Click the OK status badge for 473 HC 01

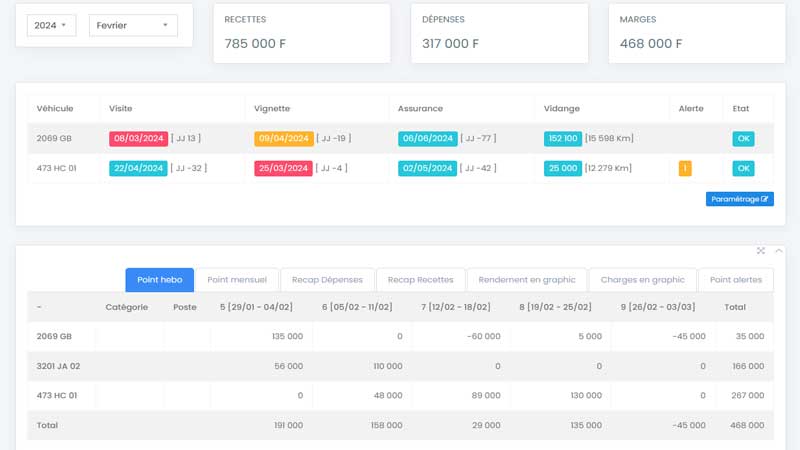pyautogui.click(x=743, y=168)
